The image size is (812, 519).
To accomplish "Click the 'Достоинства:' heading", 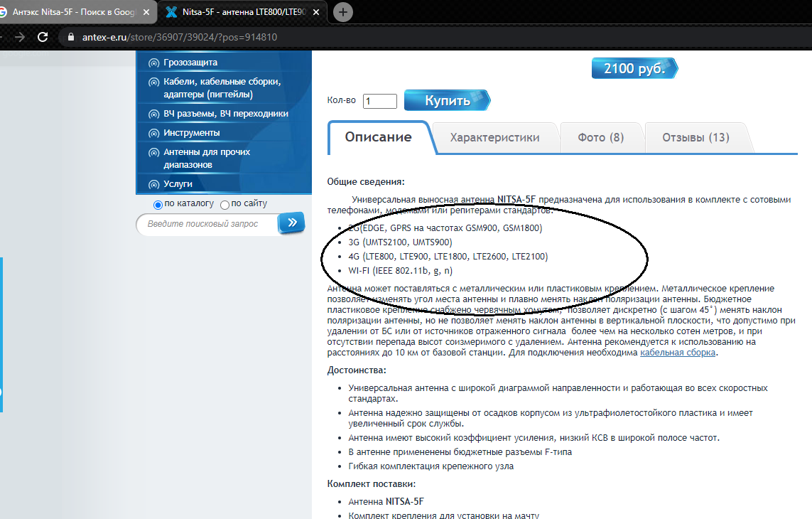I will [x=357, y=370].
